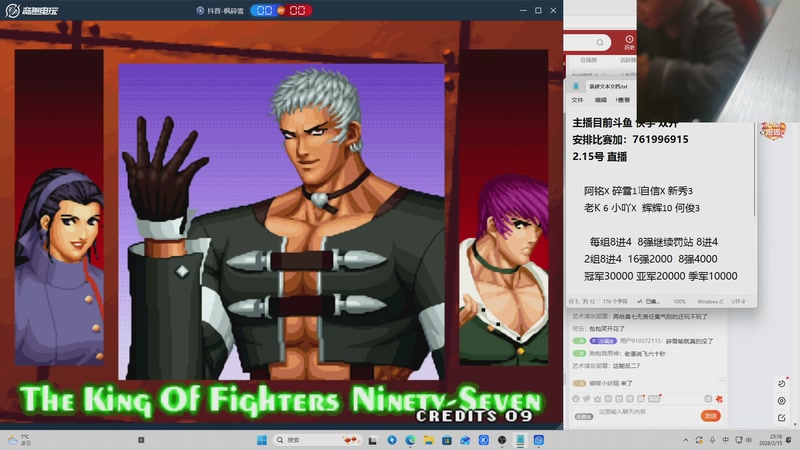Click the 高想电玩 logo in game window title bar
This screenshot has width=800, height=450.
[32, 10]
